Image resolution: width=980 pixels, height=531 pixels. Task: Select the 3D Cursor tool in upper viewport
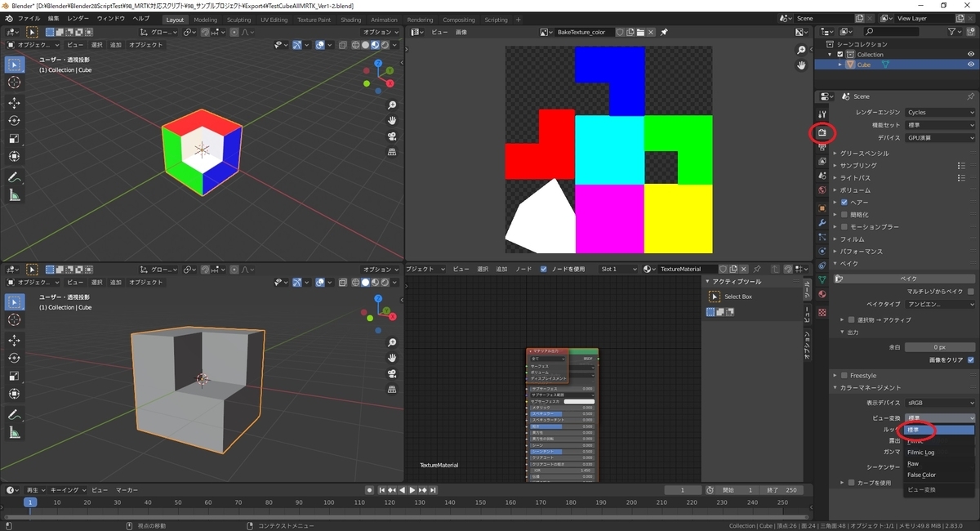14,83
